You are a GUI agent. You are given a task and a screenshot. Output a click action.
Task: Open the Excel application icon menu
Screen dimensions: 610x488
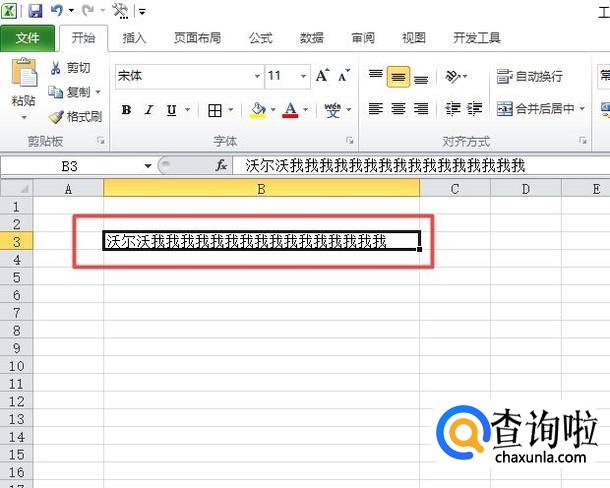pos(9,11)
